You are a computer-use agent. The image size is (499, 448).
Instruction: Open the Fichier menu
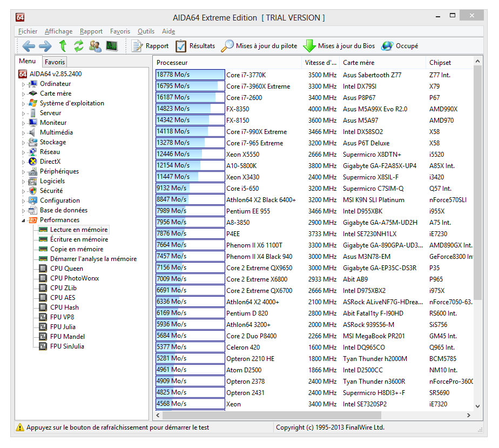[x=28, y=31]
